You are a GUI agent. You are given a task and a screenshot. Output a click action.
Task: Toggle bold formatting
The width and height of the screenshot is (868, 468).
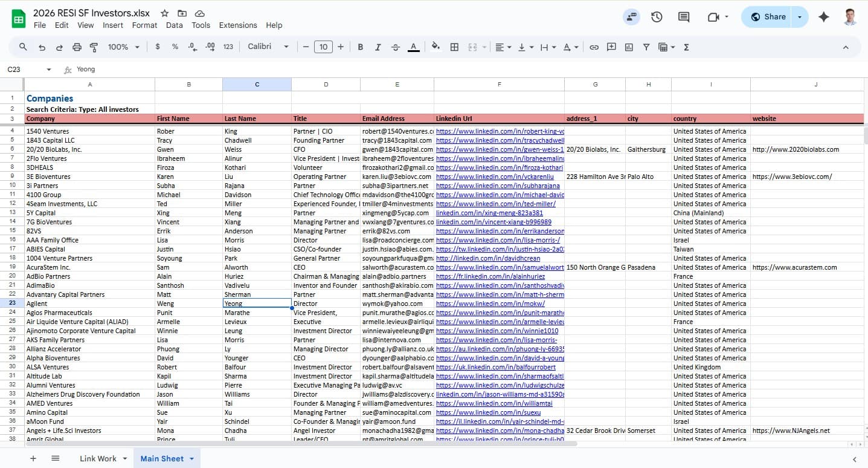pos(361,47)
